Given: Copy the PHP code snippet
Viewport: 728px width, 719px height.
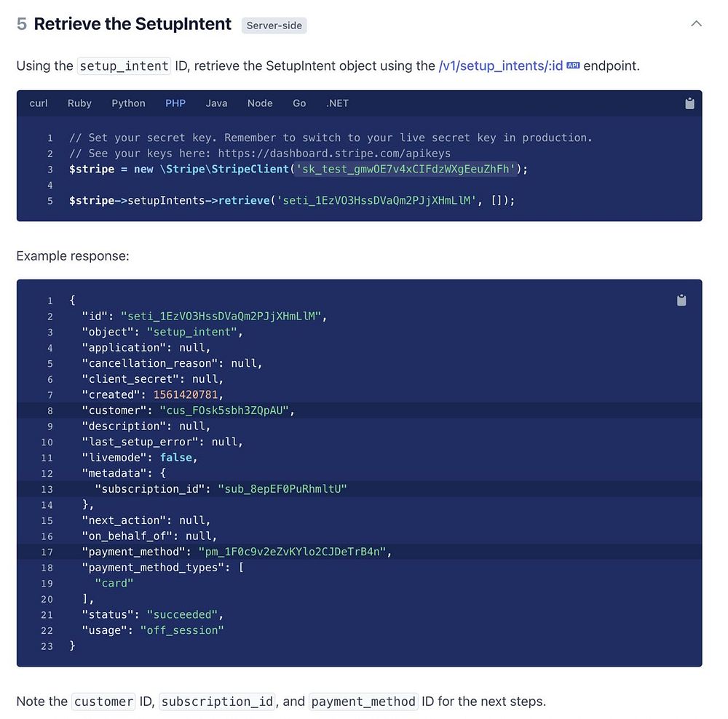Looking at the screenshot, I should [x=689, y=103].
